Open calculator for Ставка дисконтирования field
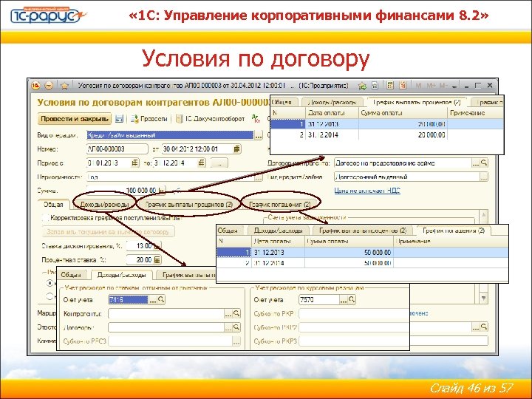Screen dimensions: 532x399 pyautogui.click(x=158, y=245)
